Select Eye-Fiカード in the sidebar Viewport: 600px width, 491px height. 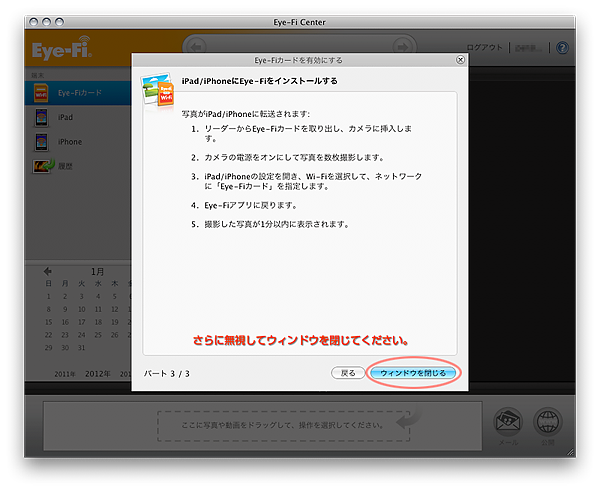(78, 93)
